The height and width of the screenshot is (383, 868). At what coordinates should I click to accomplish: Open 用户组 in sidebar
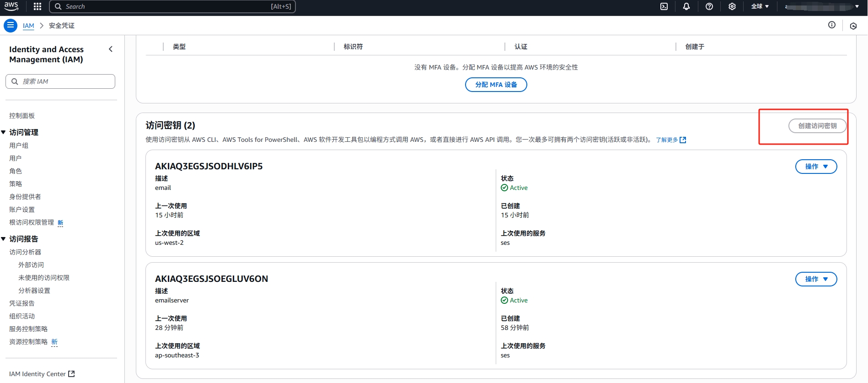19,146
